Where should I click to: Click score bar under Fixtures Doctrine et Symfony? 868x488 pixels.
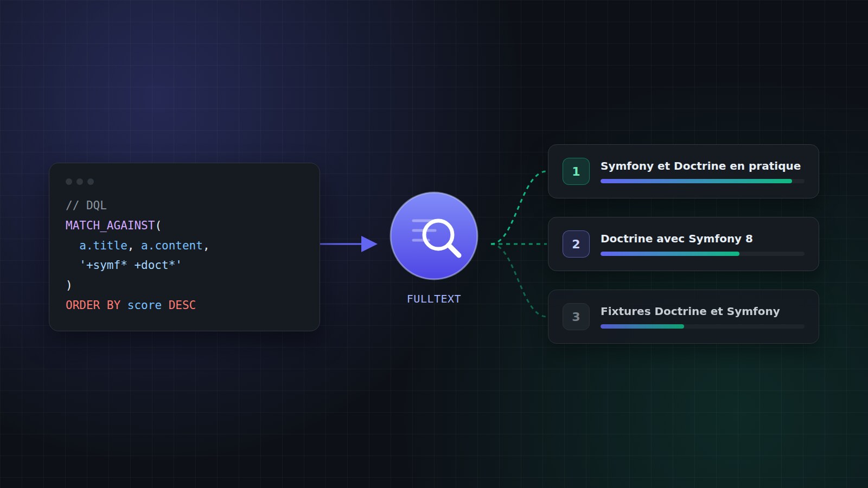[703, 326]
